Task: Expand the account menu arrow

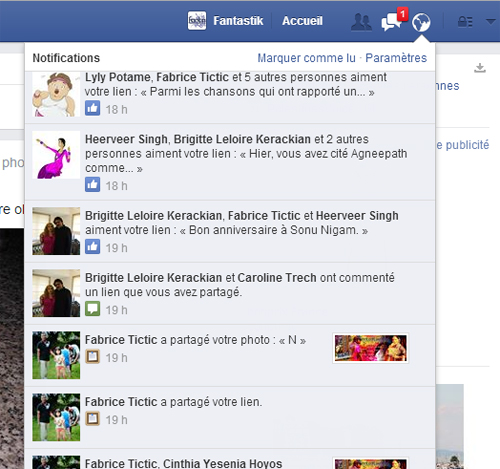Action: pos(490,22)
